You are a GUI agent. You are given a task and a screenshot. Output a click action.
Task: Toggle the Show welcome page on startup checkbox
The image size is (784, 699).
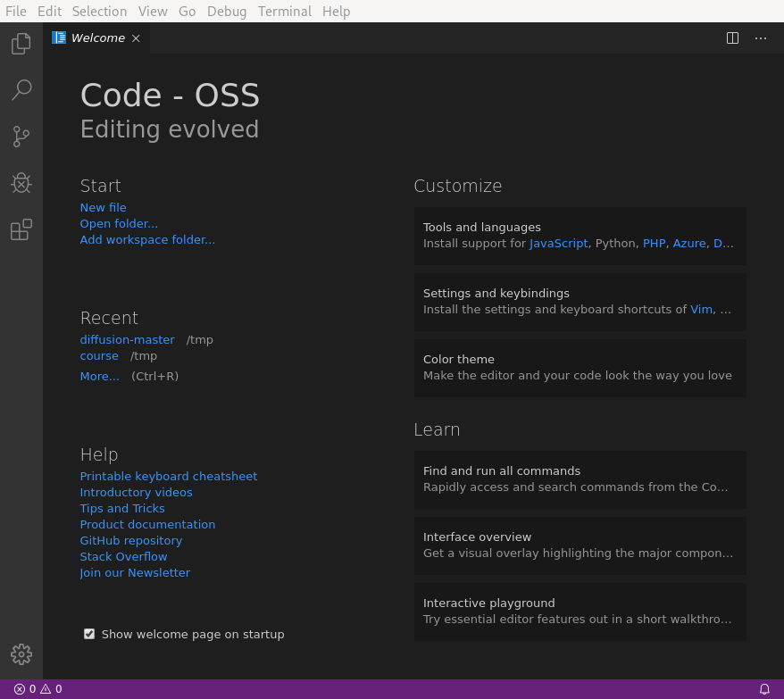(89, 633)
